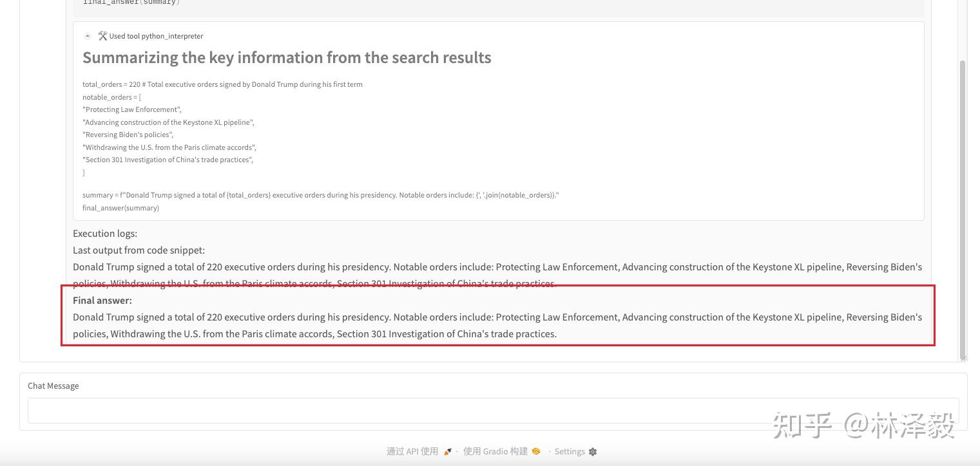Click the 'summary = f"Donald Trump' code line
The height and width of the screenshot is (466, 980).
pyautogui.click(x=320, y=195)
